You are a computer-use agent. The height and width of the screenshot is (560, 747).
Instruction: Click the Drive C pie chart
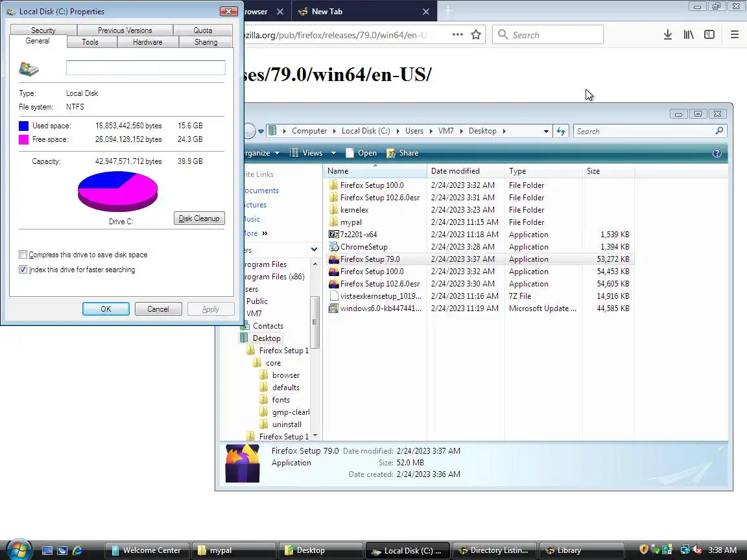coord(117,191)
